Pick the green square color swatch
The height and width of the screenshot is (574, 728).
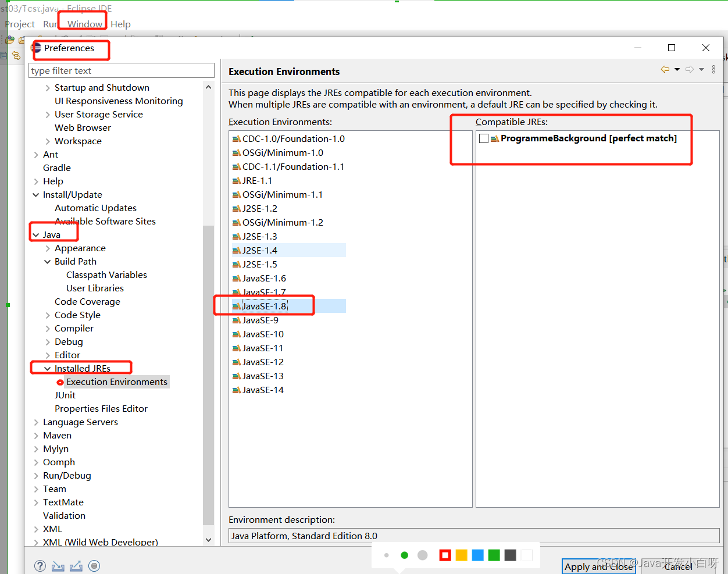[494, 555]
